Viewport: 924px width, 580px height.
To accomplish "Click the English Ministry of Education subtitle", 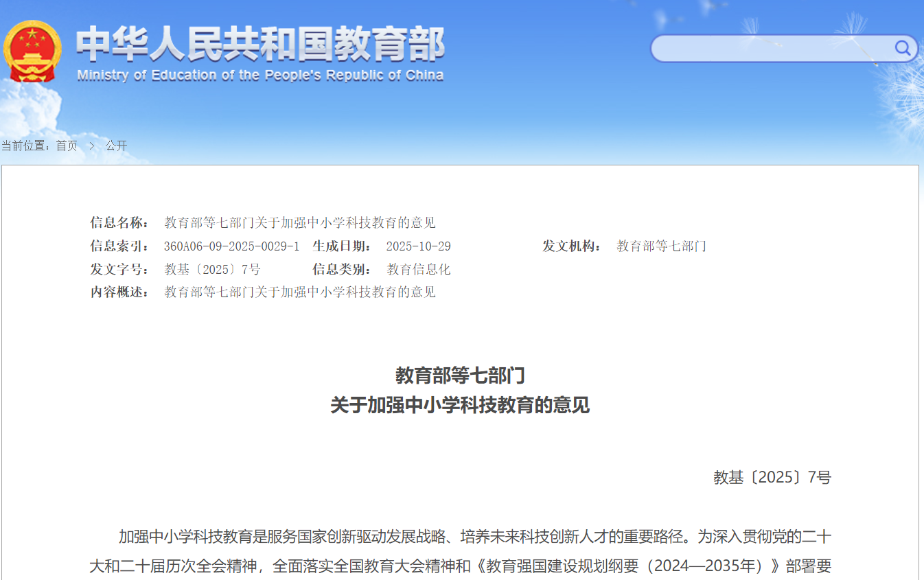I will [x=260, y=76].
